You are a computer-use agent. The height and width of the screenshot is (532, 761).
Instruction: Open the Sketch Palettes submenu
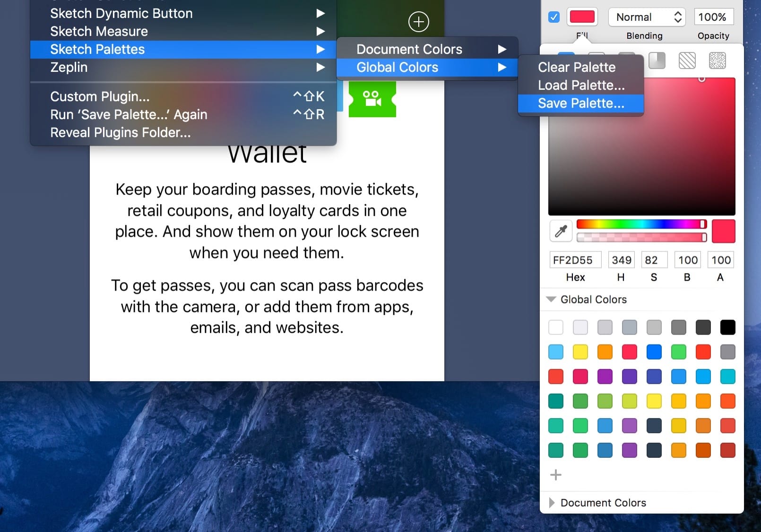tap(183, 49)
